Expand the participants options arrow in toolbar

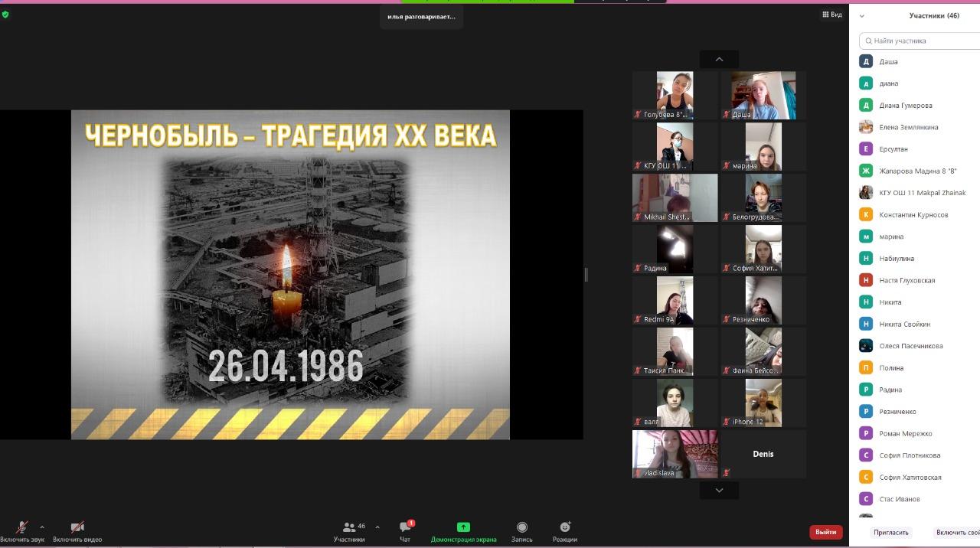pos(377,527)
